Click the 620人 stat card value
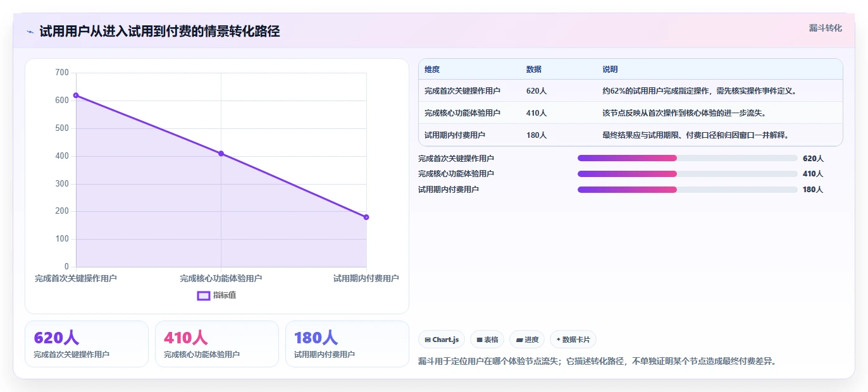The width and height of the screenshot is (868, 392). [56, 338]
